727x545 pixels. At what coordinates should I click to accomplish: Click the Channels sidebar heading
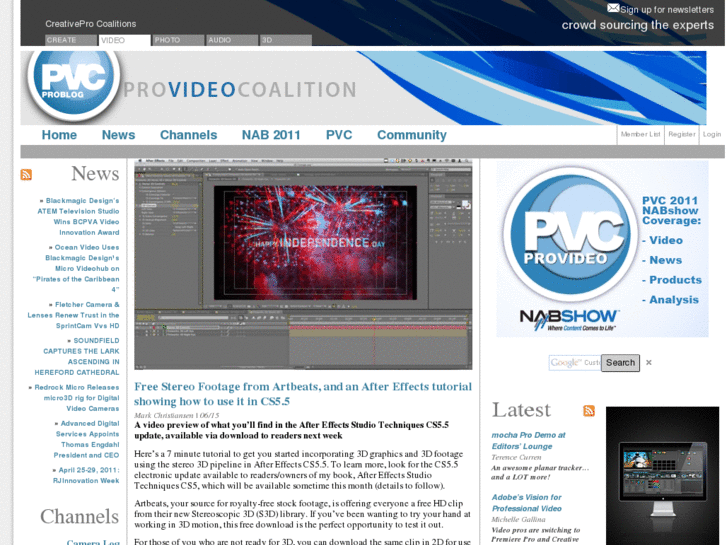click(79, 517)
